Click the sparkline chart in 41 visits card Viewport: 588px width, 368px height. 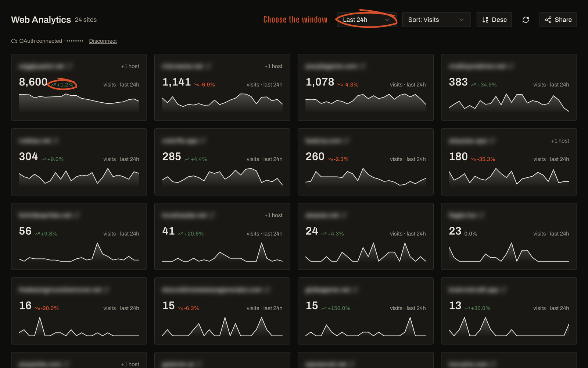(x=222, y=252)
